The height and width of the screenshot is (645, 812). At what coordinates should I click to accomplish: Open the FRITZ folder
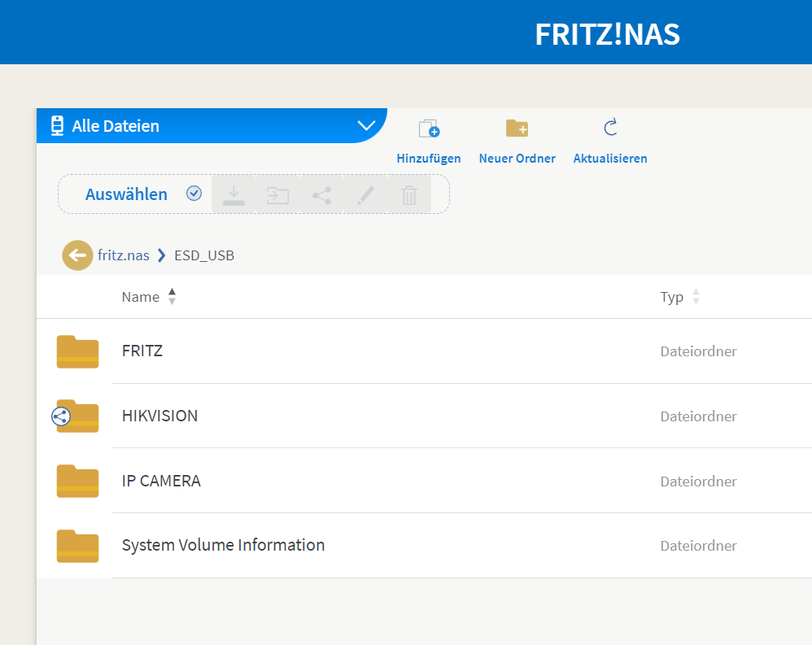pyautogui.click(x=142, y=351)
